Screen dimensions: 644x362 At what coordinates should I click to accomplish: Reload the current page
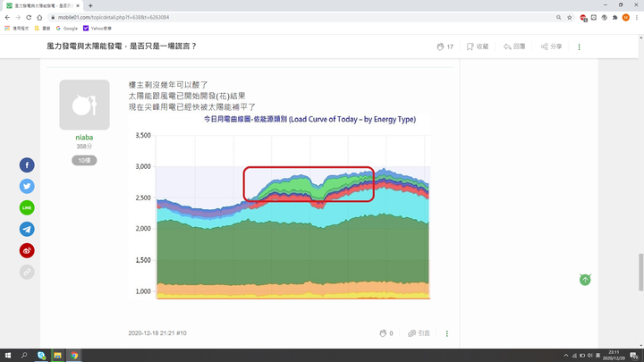pyautogui.click(x=29, y=17)
